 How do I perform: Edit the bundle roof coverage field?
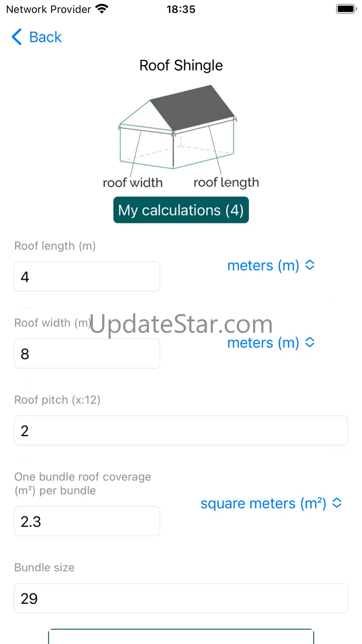click(x=87, y=521)
